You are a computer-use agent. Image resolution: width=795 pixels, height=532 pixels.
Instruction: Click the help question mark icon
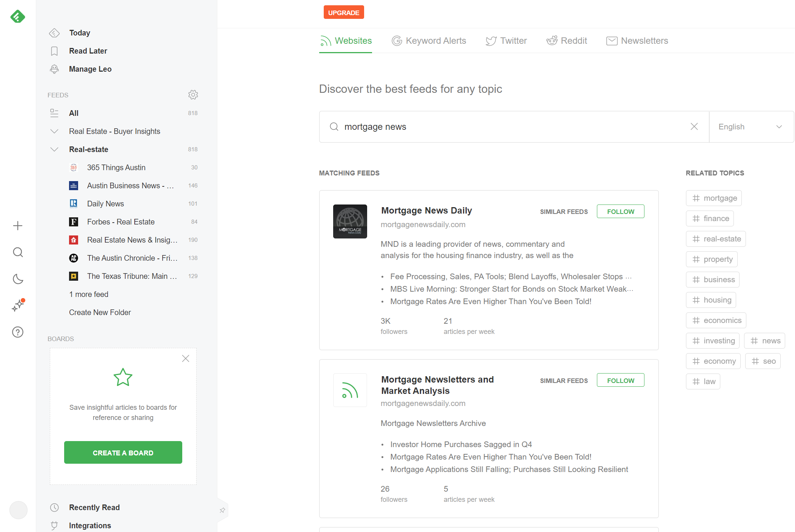17,331
